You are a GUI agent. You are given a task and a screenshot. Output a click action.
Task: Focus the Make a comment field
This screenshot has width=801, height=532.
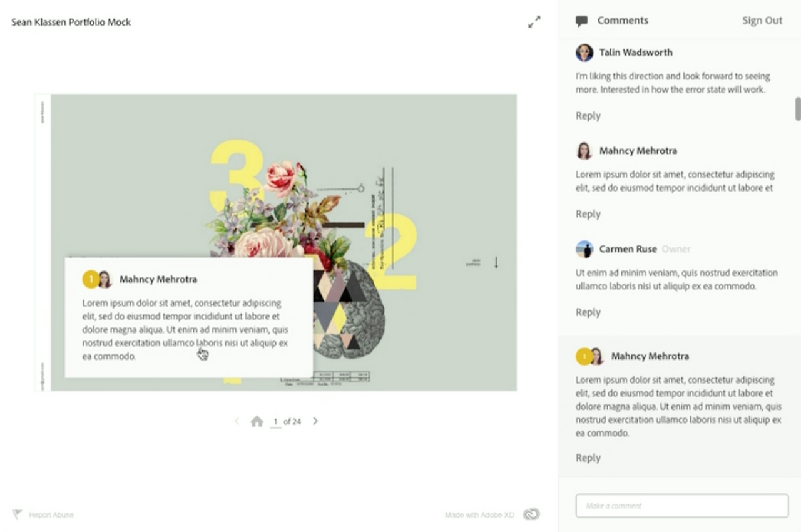coord(681,506)
